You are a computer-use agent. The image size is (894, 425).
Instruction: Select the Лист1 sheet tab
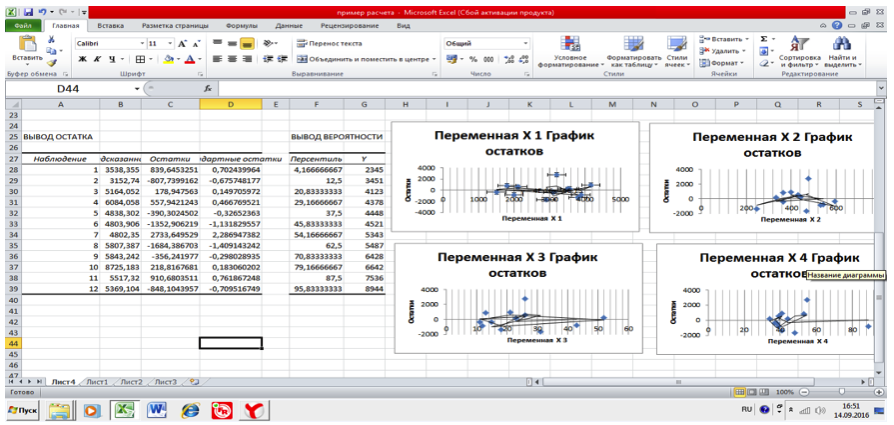click(96, 382)
